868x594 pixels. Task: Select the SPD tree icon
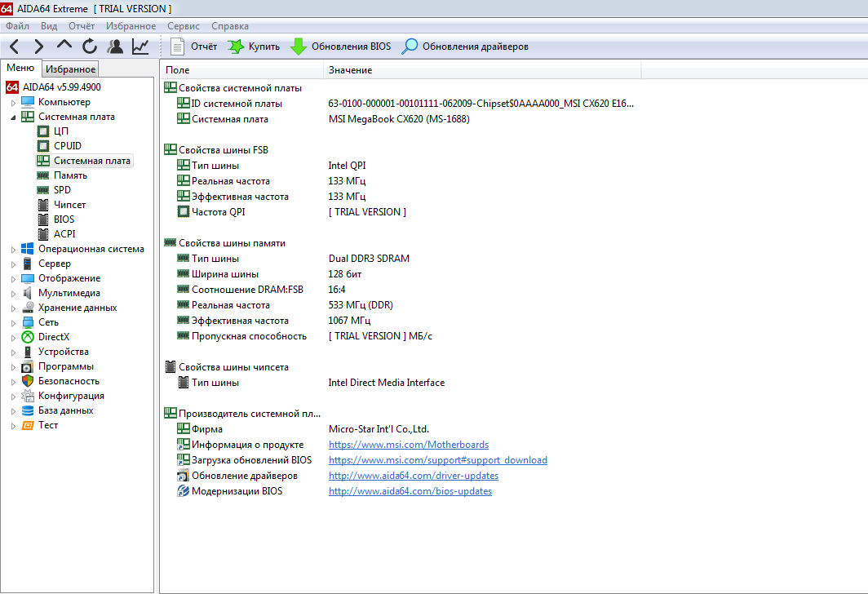[x=43, y=190]
